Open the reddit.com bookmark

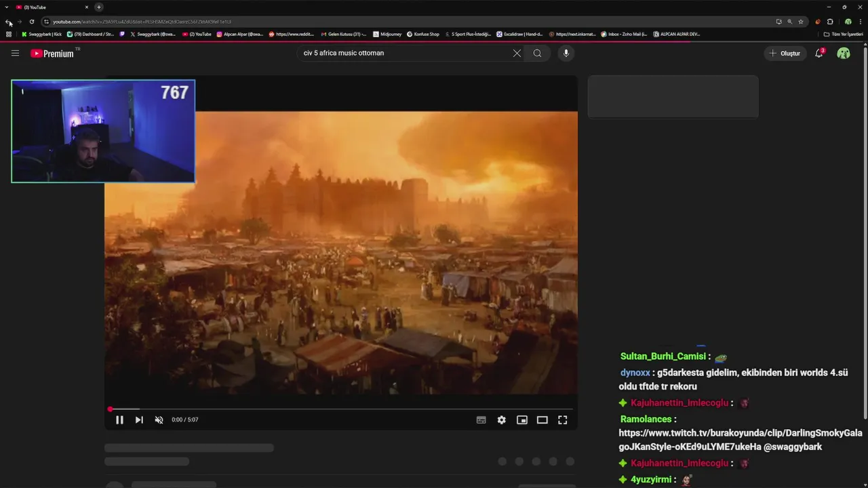[x=292, y=34]
